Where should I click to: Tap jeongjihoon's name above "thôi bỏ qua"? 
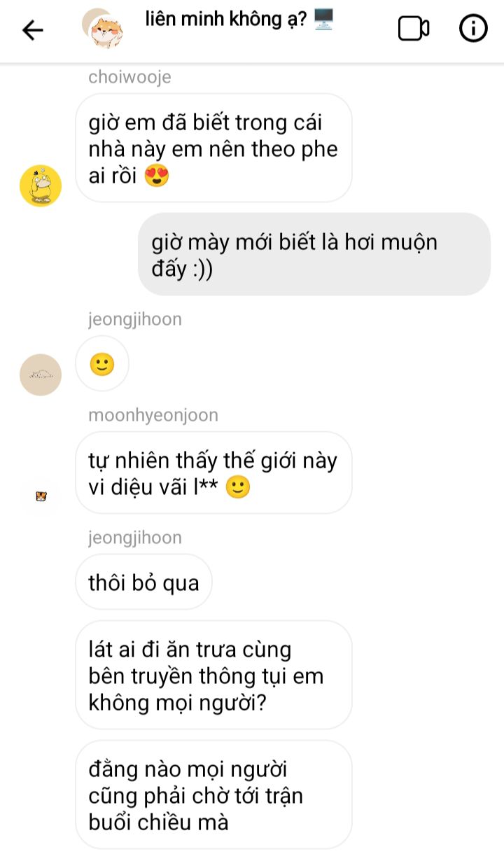[x=135, y=538]
